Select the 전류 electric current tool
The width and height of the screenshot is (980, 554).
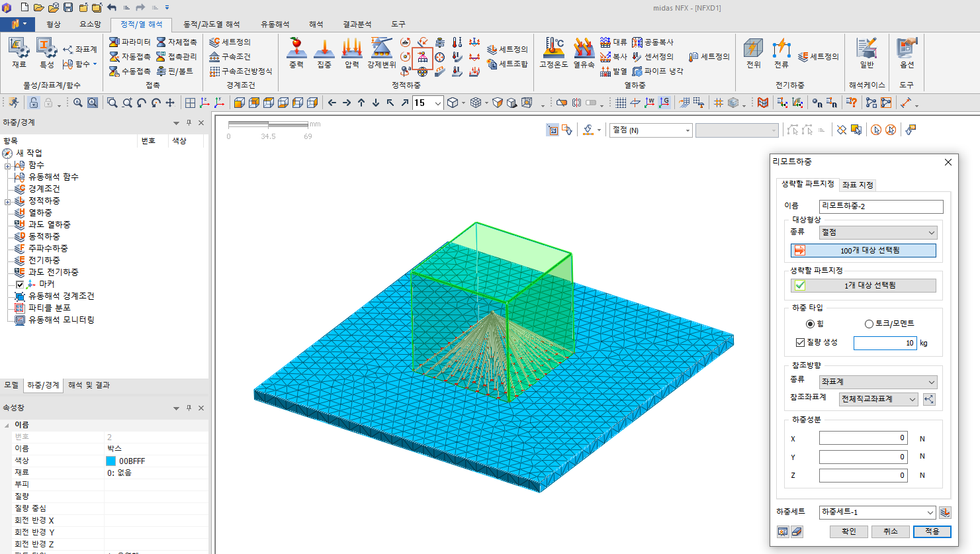pos(781,53)
